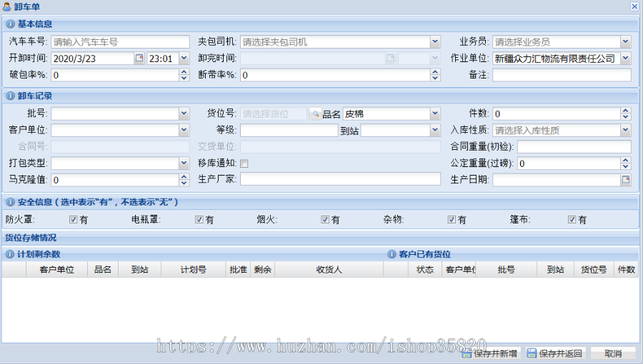Click the 件数 column header in 客户已有货位

pos(626,269)
